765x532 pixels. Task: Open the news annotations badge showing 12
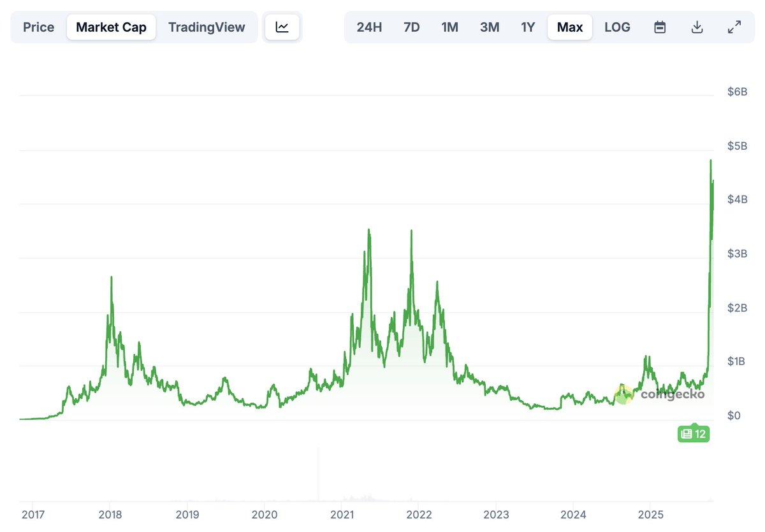694,434
